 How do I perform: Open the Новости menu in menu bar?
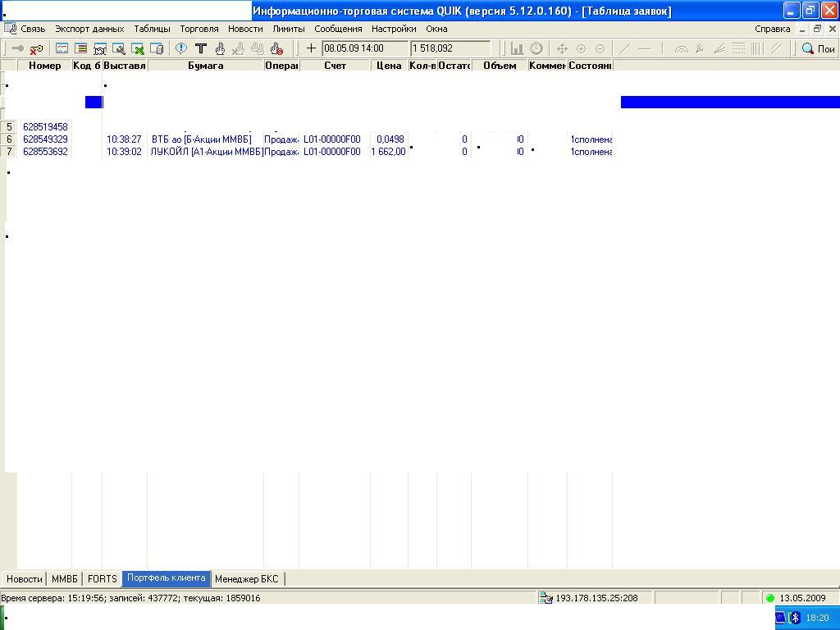click(245, 29)
